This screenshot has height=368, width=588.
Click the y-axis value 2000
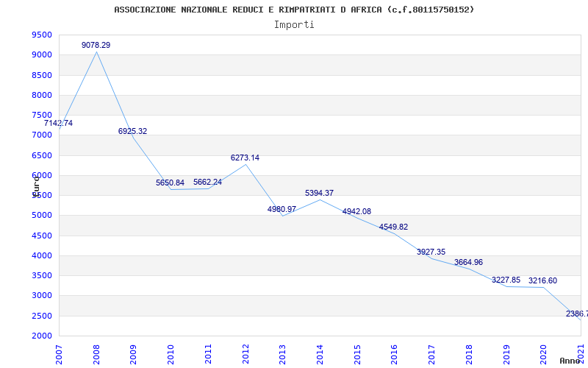42,336
